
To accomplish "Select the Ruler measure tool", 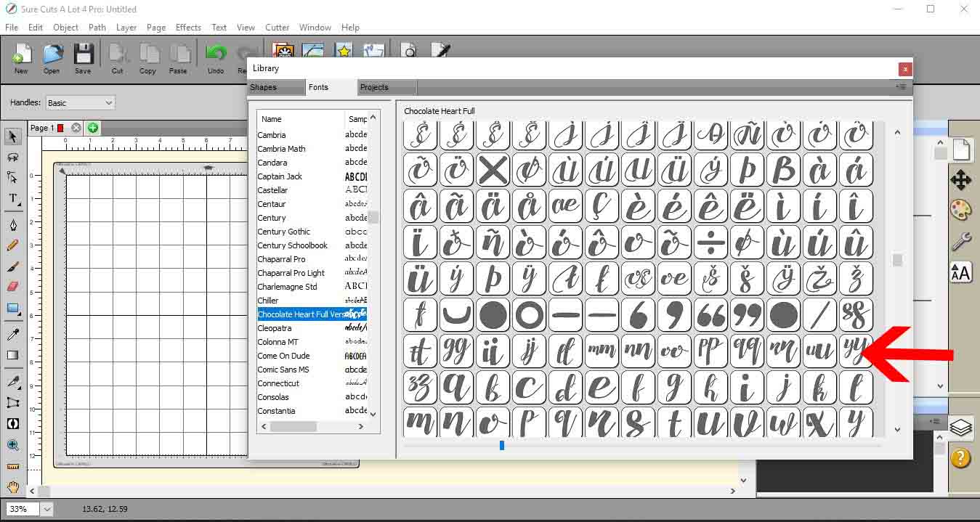I will click(x=12, y=466).
